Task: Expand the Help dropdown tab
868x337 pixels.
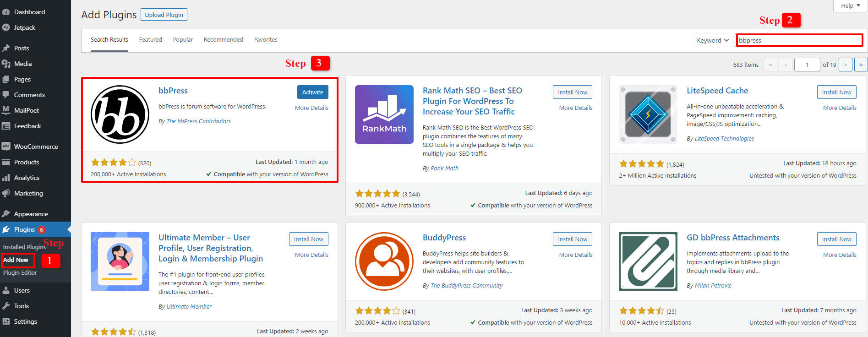Action: click(x=851, y=5)
